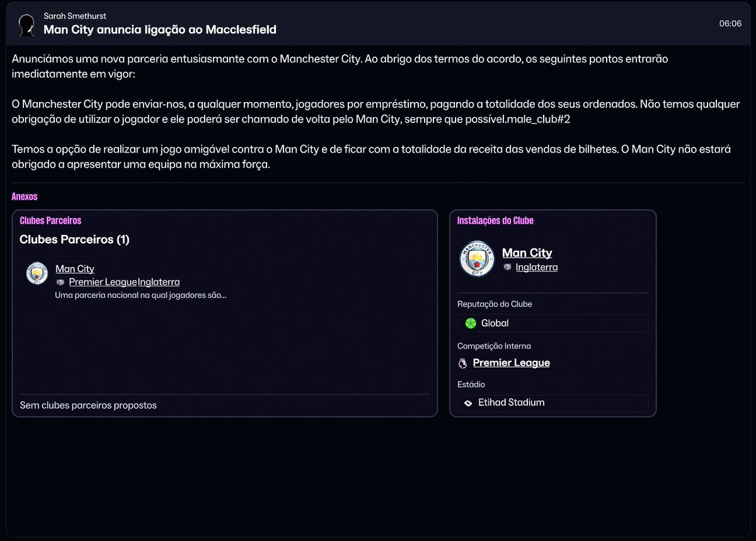
Task: Open the Premier League link in partner clubs row
Action: pyautogui.click(x=103, y=282)
